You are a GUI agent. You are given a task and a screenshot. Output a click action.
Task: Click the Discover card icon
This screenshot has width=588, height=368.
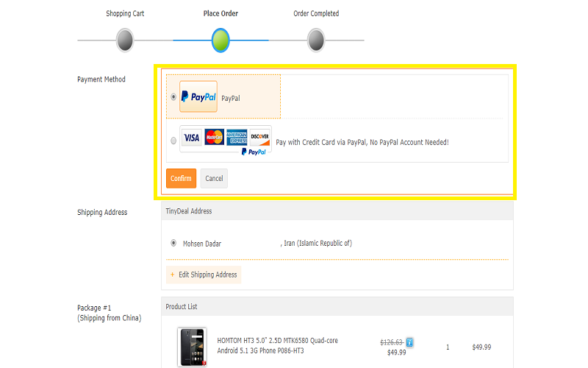click(x=260, y=138)
